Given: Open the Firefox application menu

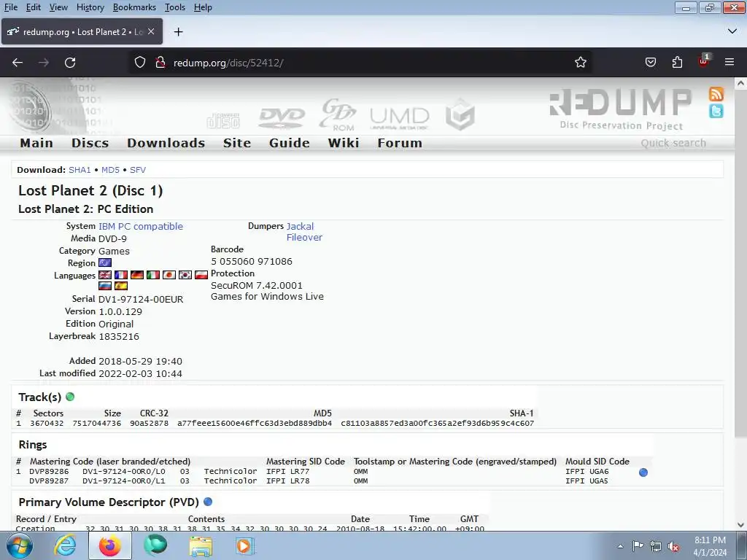Looking at the screenshot, I should tap(729, 63).
